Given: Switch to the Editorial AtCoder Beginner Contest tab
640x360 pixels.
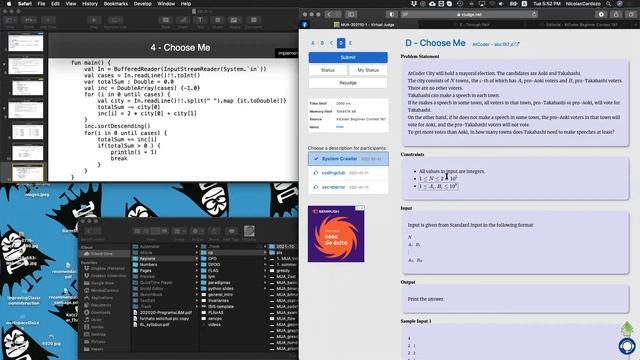Looking at the screenshot, I should point(582,24).
